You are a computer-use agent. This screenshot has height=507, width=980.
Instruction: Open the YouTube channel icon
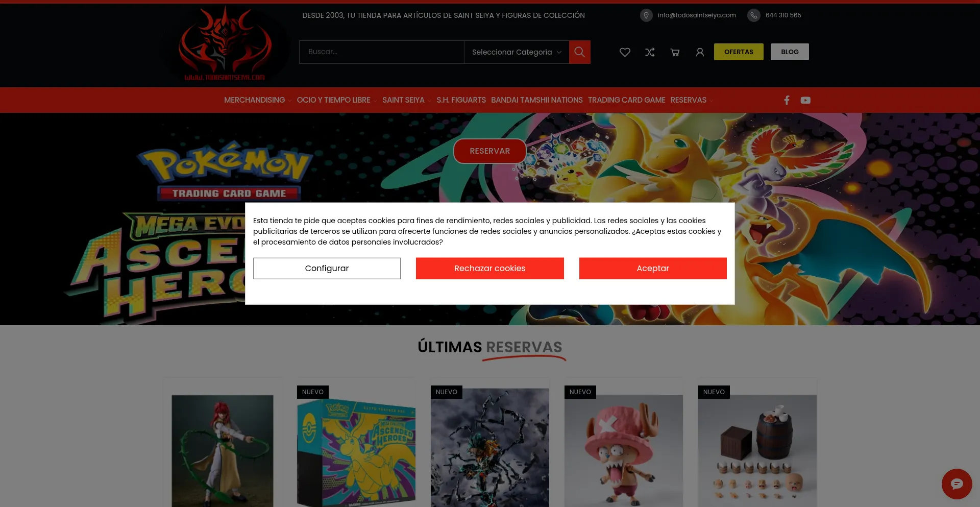(x=805, y=100)
